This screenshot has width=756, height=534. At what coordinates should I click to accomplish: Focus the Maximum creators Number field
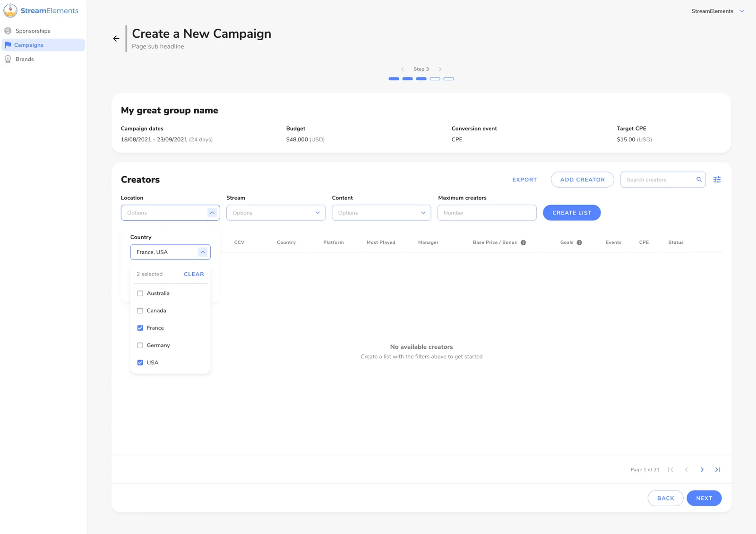(x=487, y=213)
